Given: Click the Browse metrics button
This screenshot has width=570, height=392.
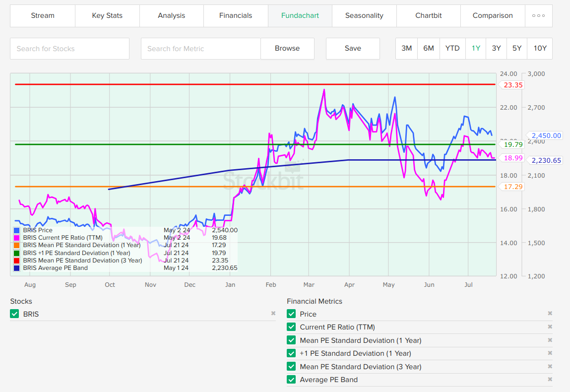Looking at the screenshot, I should [287, 49].
